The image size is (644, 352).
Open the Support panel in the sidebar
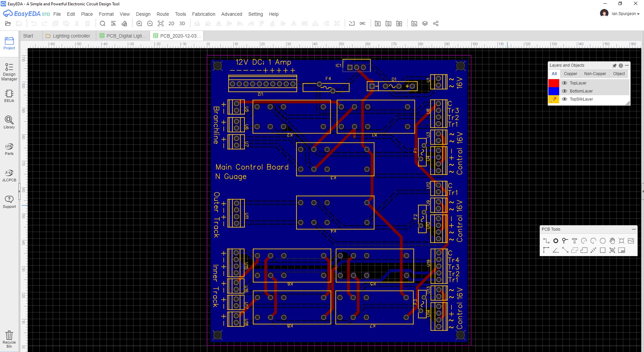(x=9, y=201)
